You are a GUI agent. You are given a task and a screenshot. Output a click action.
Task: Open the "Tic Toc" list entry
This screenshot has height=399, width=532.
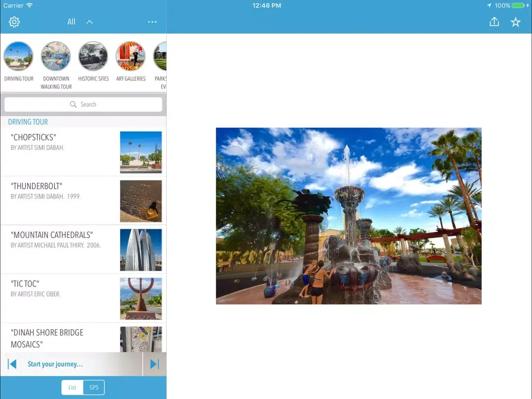83,299
